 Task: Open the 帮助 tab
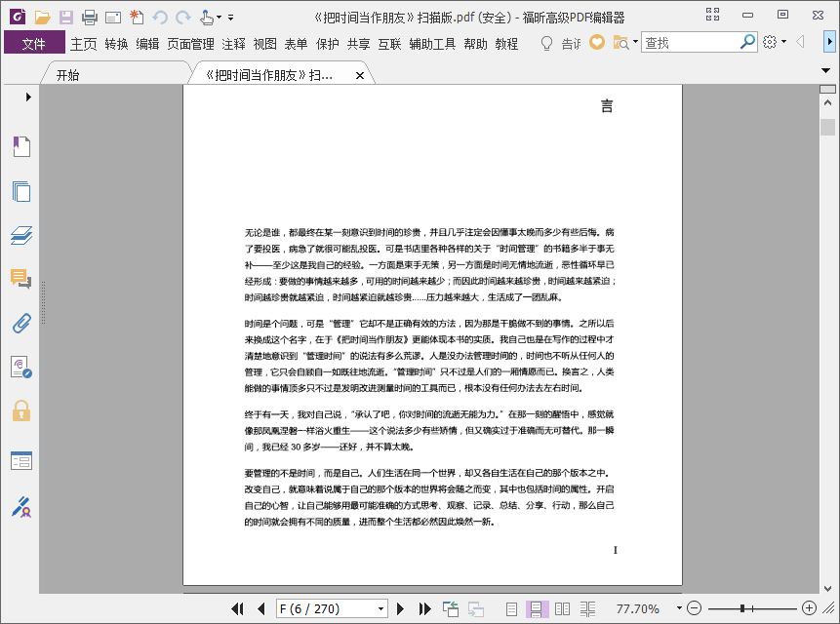[x=476, y=44]
